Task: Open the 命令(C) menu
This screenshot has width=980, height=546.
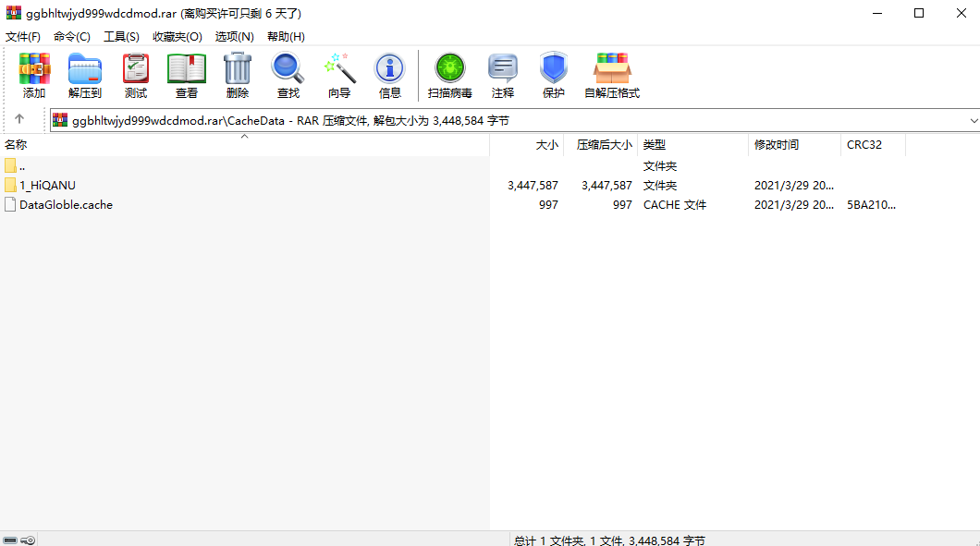Action: [72, 37]
